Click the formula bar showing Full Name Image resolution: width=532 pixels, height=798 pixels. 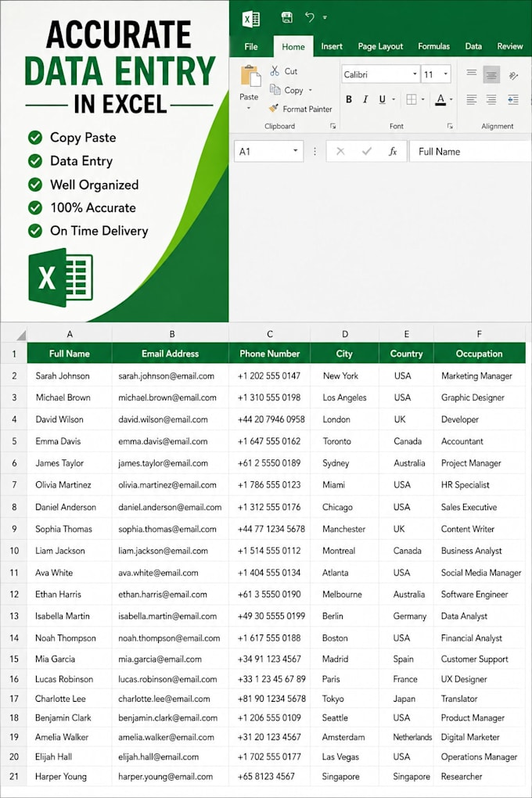click(x=470, y=151)
